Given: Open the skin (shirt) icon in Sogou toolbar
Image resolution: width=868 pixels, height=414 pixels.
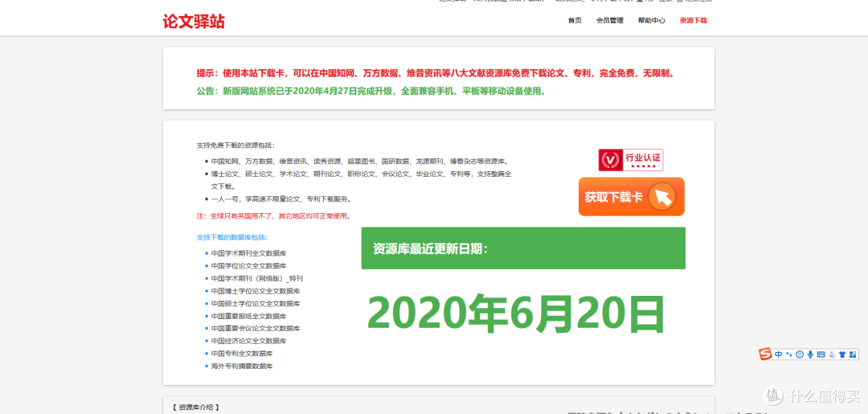Looking at the screenshot, I should click(842, 355).
